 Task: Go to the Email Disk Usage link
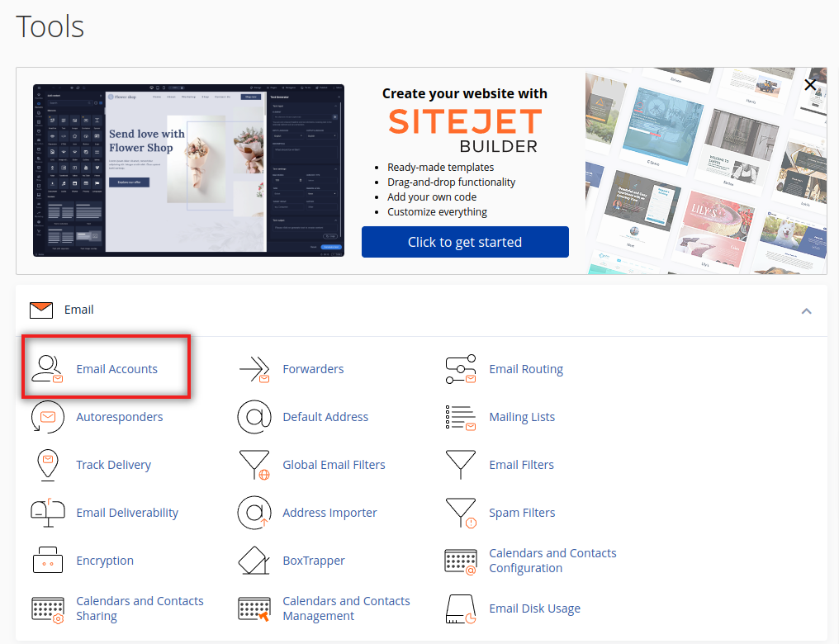(534, 608)
